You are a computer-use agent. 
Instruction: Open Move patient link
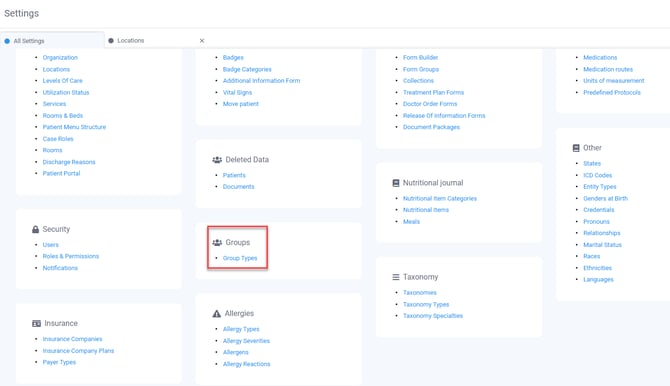[241, 104]
